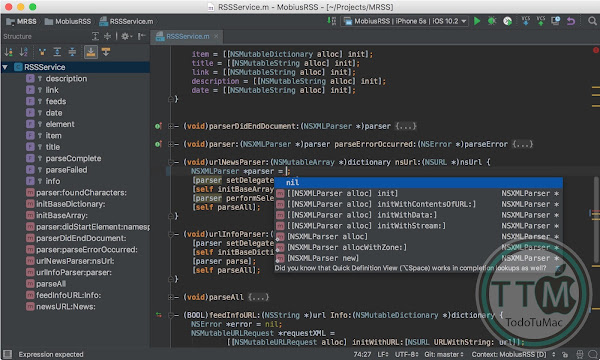Collapse the RSSService tree node

click(x=5, y=67)
